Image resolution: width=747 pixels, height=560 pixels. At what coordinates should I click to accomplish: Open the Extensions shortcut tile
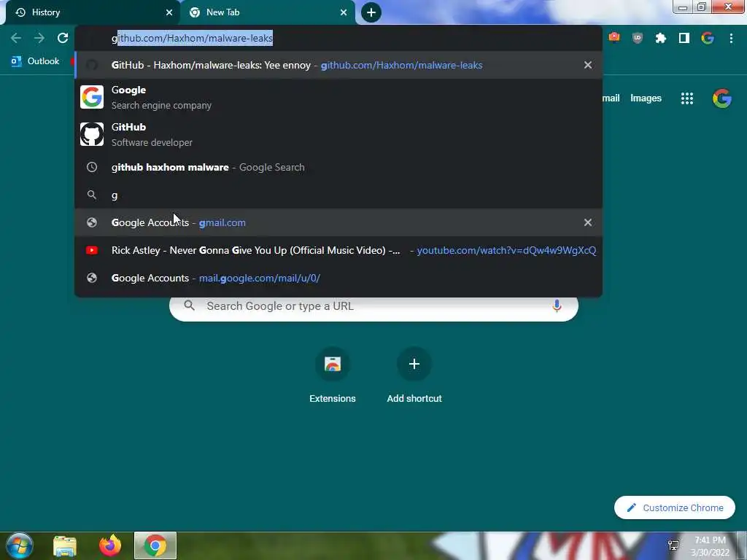pyautogui.click(x=333, y=376)
